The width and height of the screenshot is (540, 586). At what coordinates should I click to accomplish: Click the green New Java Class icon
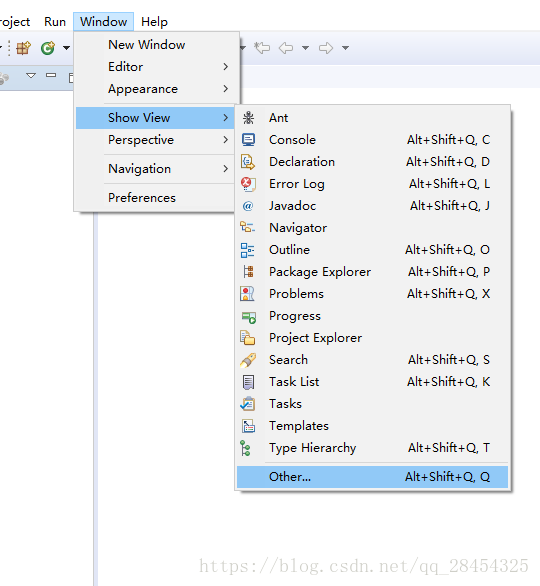click(48, 48)
